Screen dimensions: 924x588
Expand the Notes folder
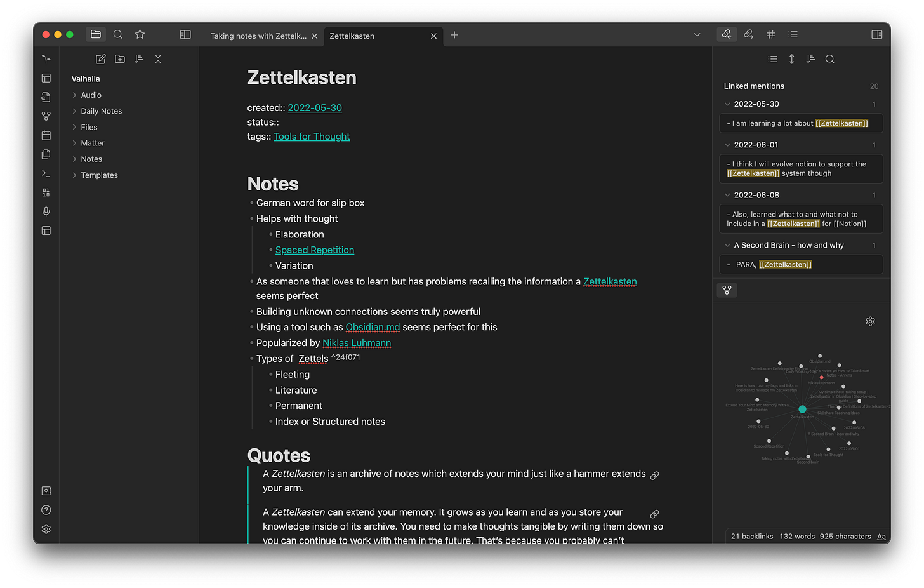click(x=74, y=159)
